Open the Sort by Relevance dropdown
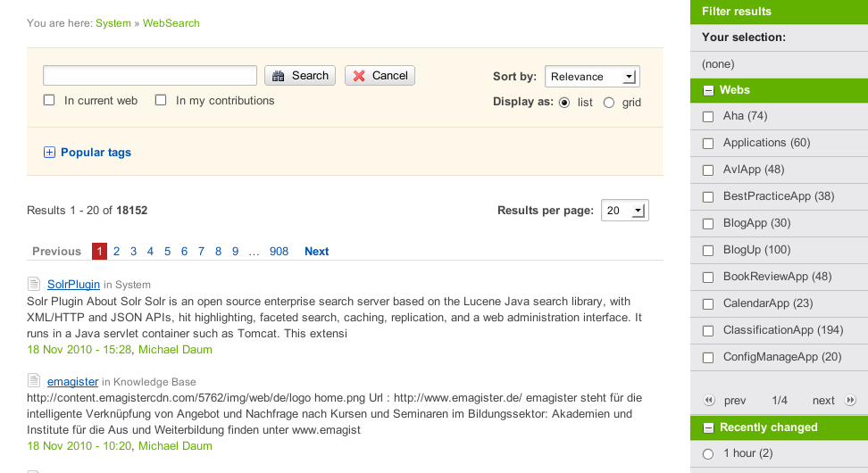 click(x=591, y=77)
